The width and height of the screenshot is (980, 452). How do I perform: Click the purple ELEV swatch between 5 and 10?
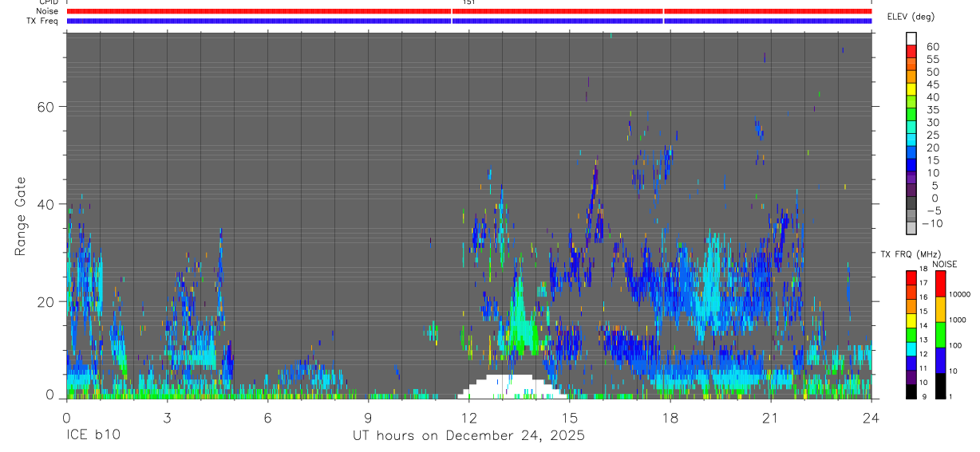pos(911,179)
